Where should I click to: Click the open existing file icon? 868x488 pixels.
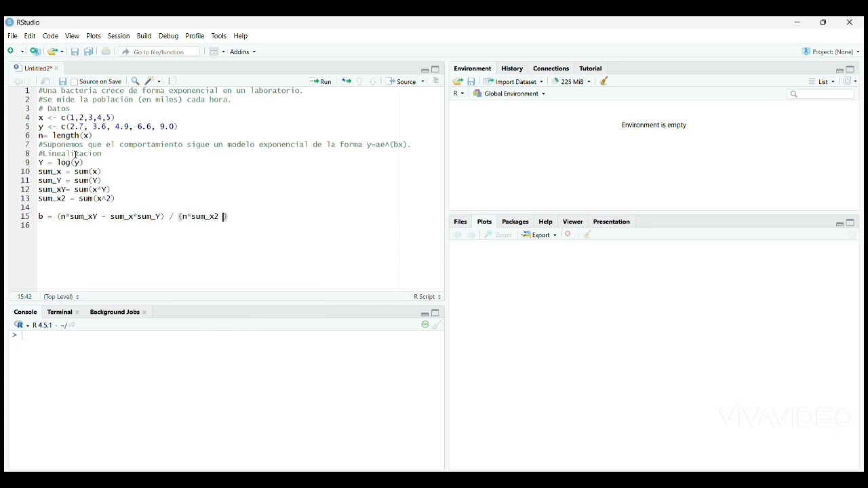(52, 52)
